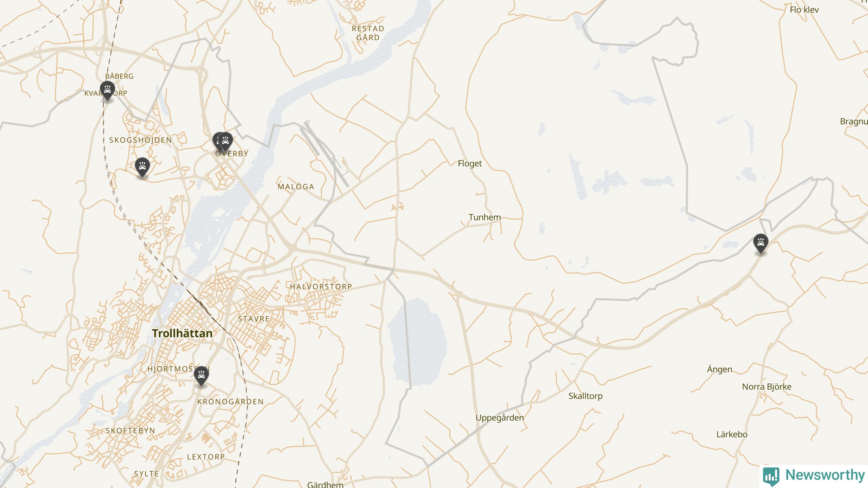Click the Trollhättan city label
Screen dimensions: 868x488
point(182,333)
